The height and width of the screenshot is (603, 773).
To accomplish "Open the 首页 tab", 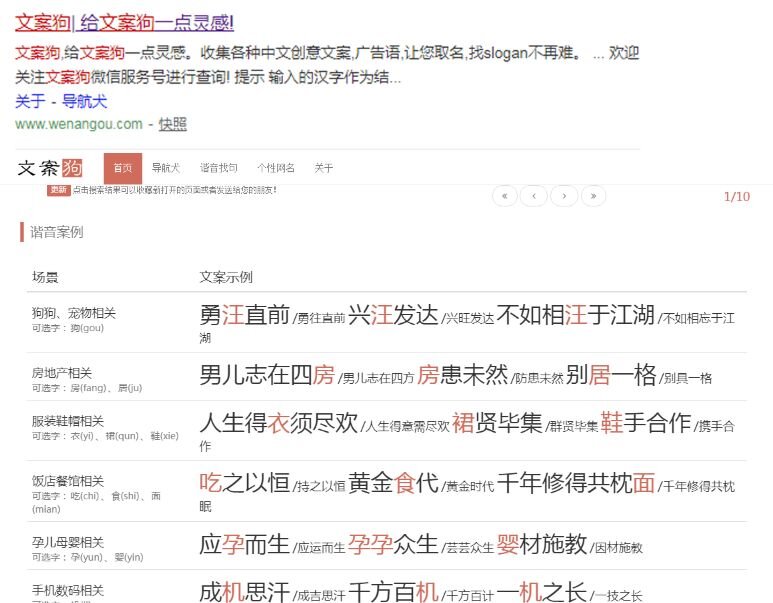I will coord(122,168).
